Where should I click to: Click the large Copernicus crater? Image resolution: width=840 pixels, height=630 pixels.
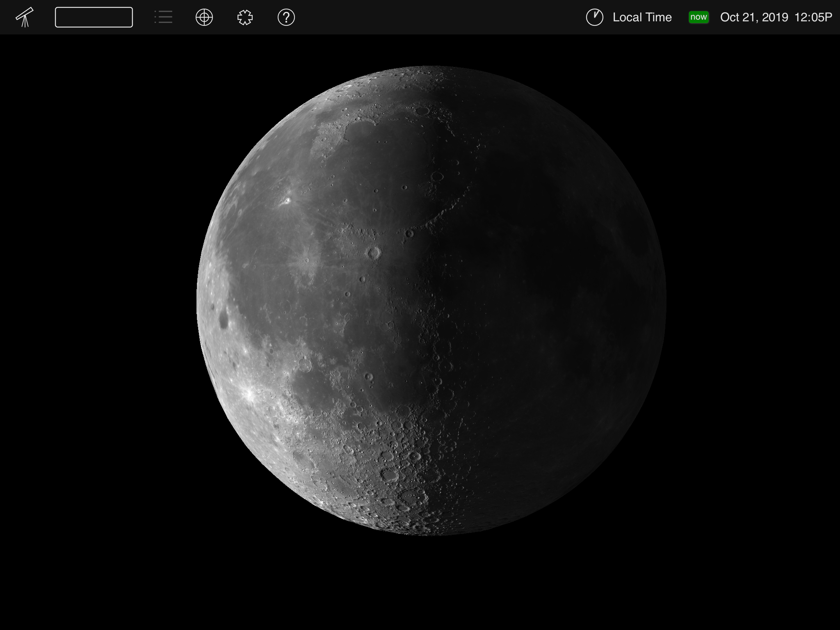[374, 253]
